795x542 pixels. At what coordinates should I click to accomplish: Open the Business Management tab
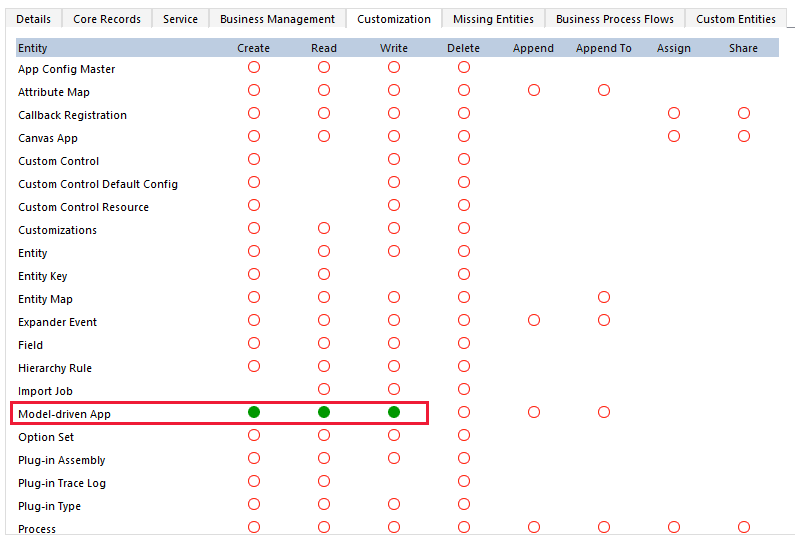click(277, 19)
